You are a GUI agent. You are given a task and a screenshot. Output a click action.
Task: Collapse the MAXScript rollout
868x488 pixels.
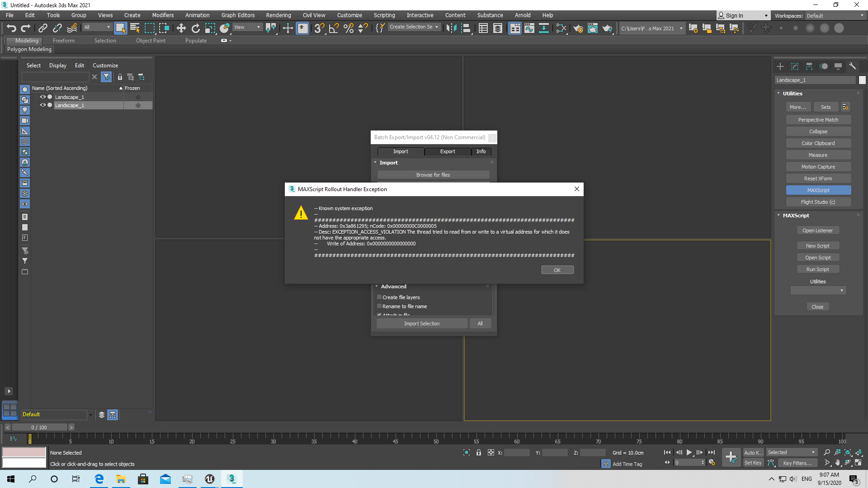[x=779, y=216]
